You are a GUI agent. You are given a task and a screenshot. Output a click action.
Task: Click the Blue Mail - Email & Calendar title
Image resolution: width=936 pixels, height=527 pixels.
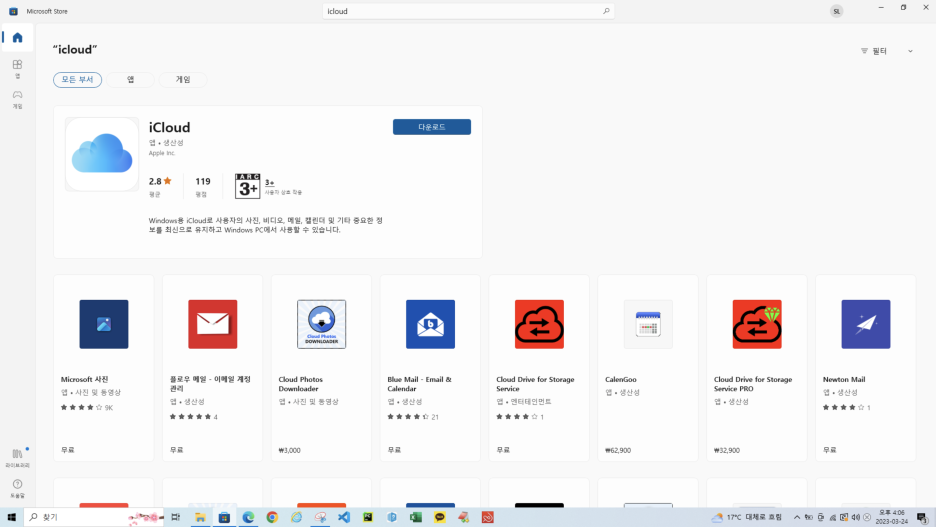pos(420,384)
